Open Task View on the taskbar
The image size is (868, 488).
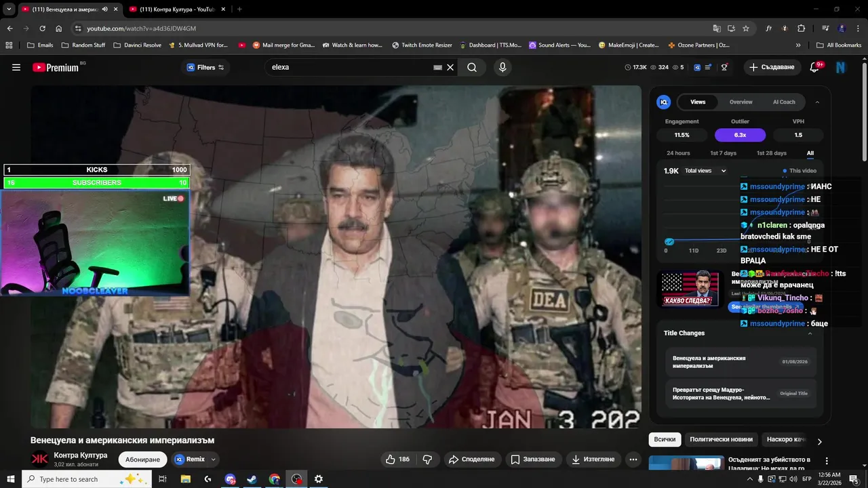tap(163, 479)
